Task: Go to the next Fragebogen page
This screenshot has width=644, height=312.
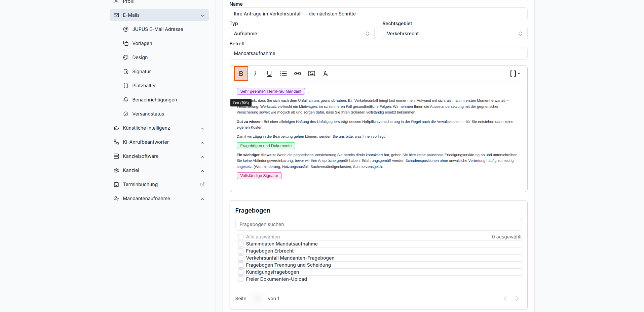Action: (517, 299)
